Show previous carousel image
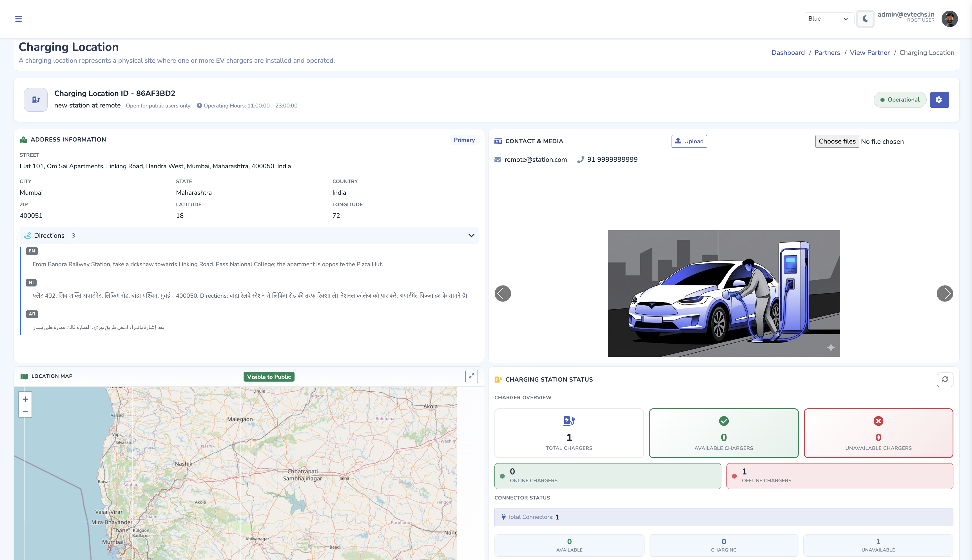The image size is (972, 560). click(503, 294)
